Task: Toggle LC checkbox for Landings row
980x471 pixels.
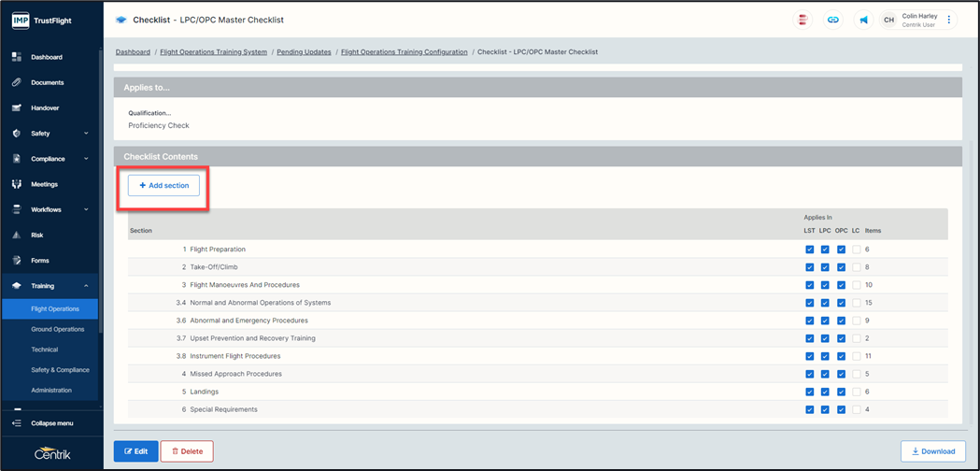Action: click(x=856, y=392)
